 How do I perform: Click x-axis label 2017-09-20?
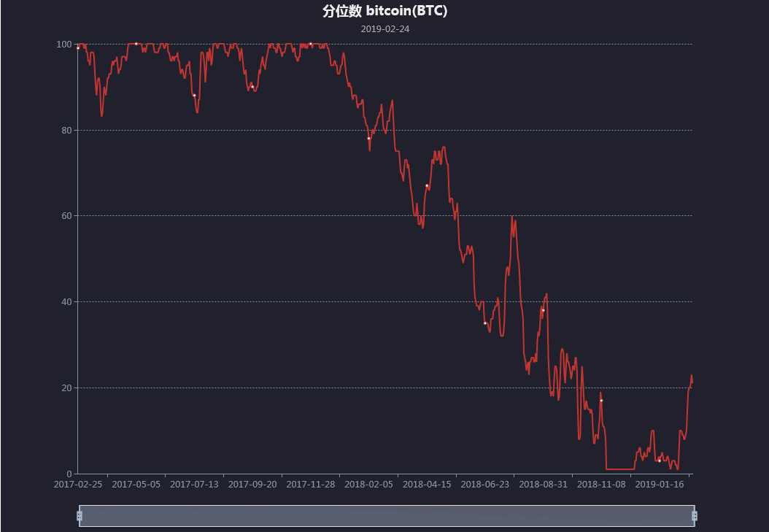point(252,485)
